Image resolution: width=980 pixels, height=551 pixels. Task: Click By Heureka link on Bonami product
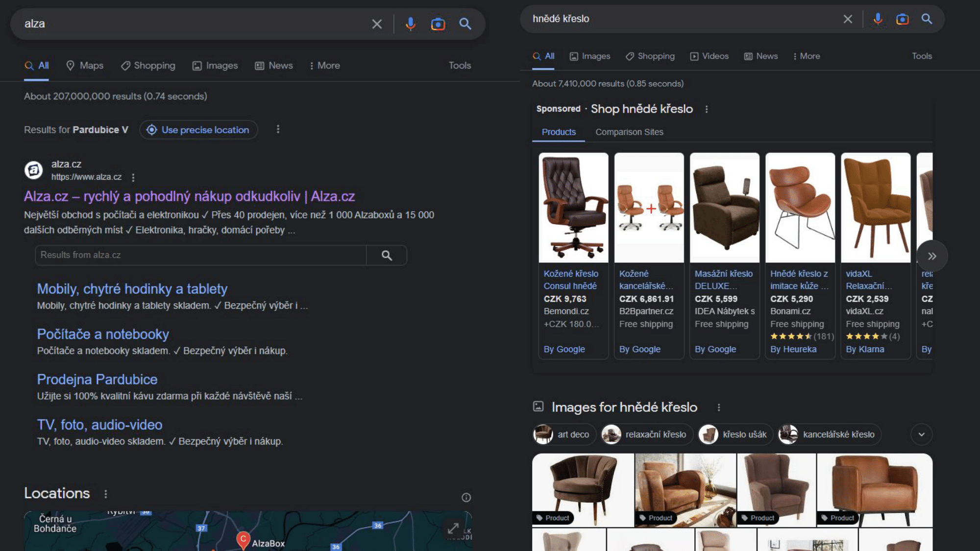(793, 349)
